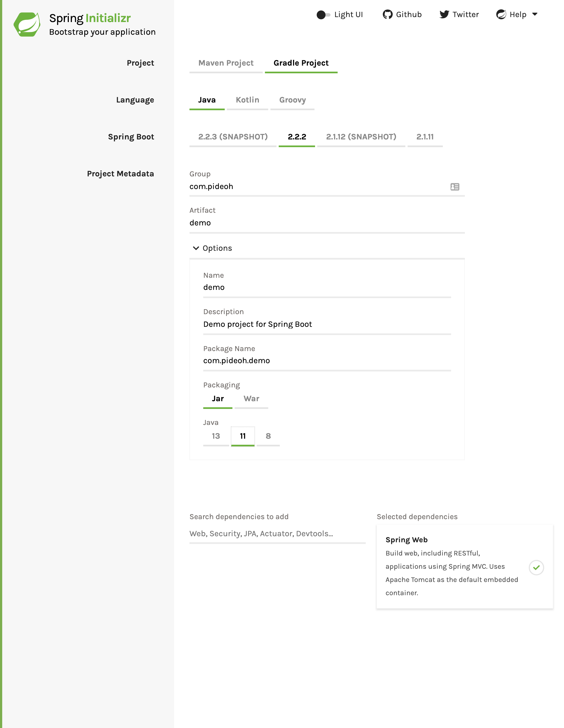The width and height of the screenshot is (564, 728).
Task: Select War packaging option
Action: [251, 399]
